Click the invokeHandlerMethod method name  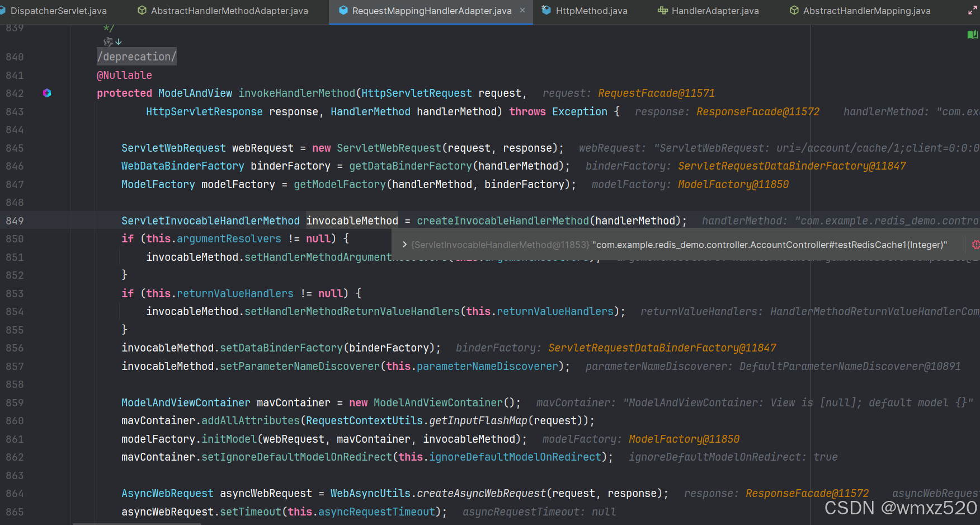[296, 93]
